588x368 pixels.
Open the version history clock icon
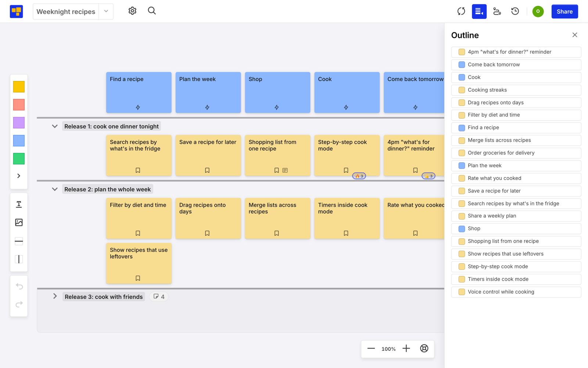click(x=515, y=11)
